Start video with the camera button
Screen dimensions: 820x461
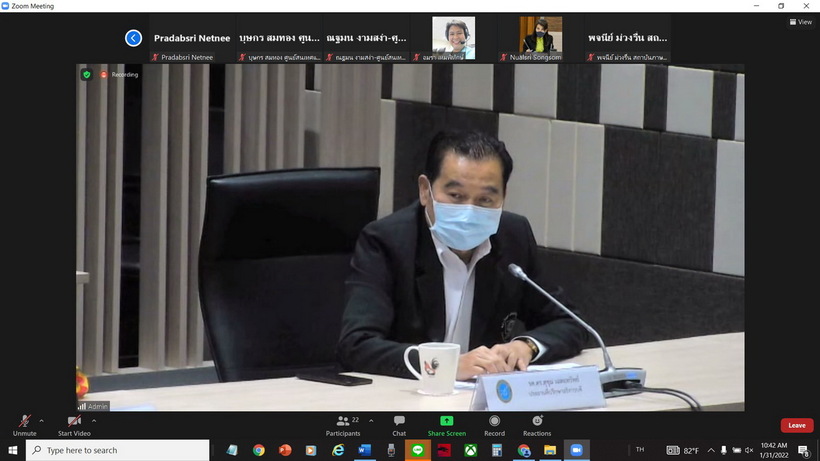(x=74, y=422)
